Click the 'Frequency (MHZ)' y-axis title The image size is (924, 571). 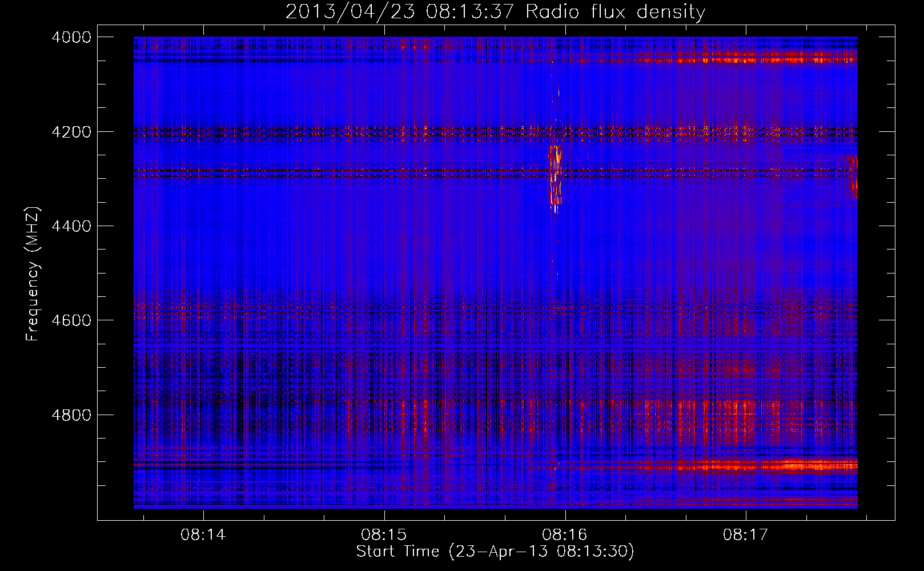[33, 274]
